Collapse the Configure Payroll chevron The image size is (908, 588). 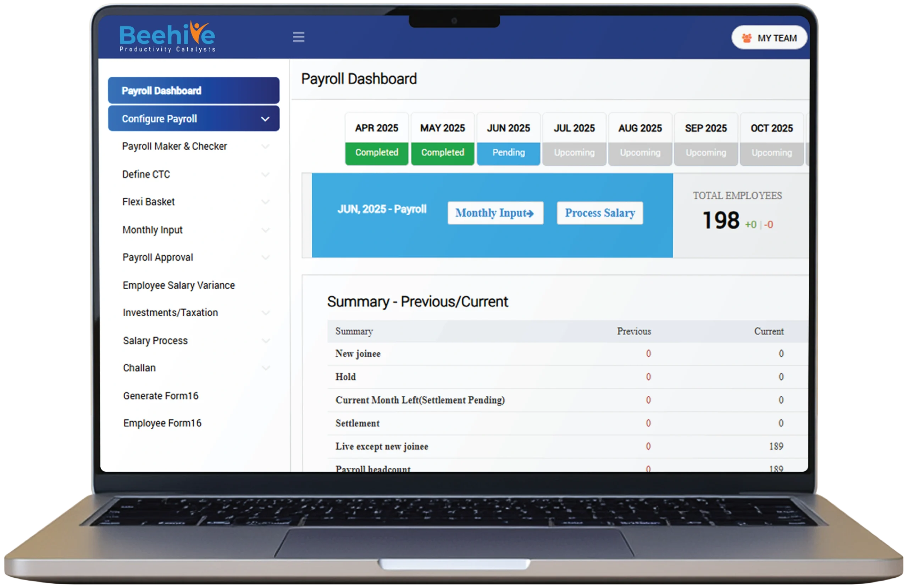(x=265, y=119)
